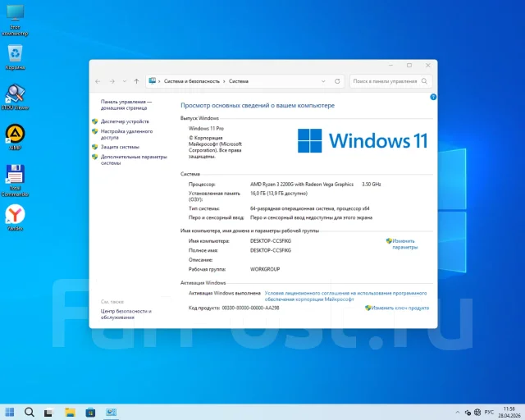This screenshot has height=420, width=525.
Task: Open the Windows Start menu
Action: click(x=10, y=412)
